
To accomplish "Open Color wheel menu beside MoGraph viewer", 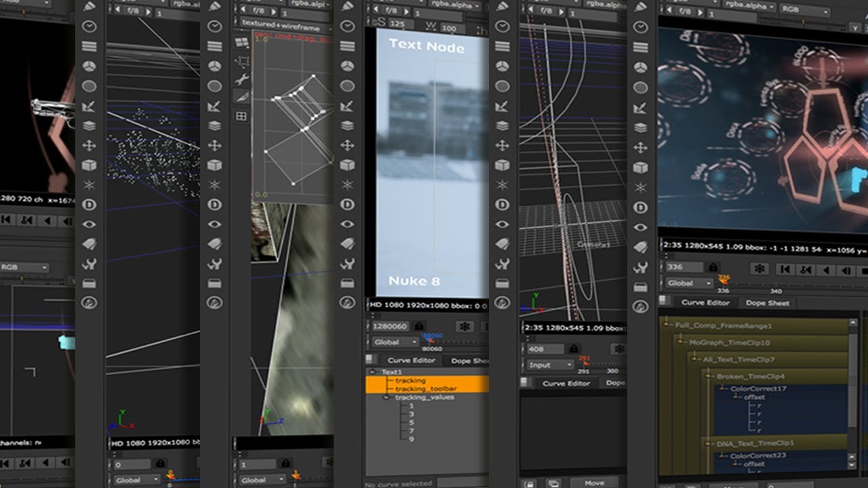I will [x=640, y=66].
